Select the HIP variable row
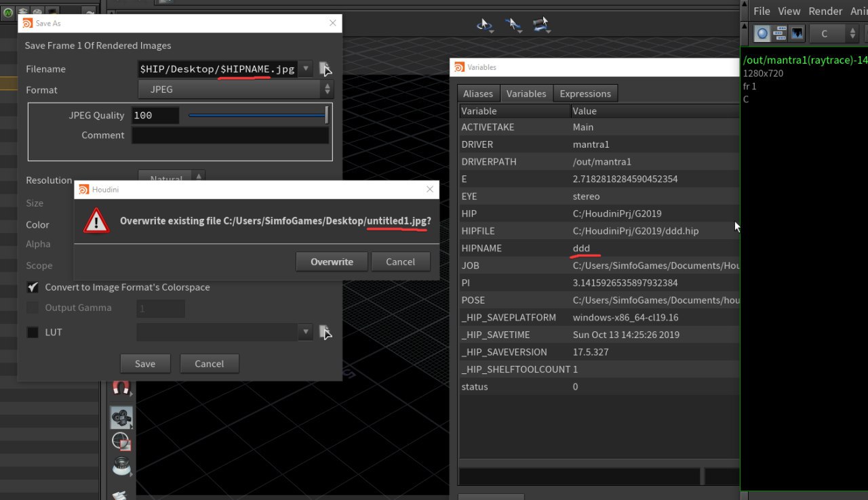This screenshot has height=500, width=868. 599,213
